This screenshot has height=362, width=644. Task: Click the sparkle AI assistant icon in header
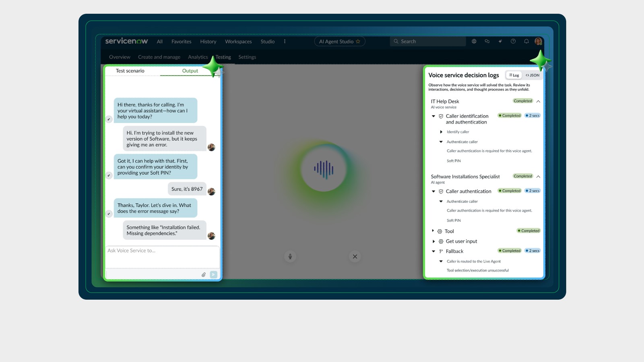coord(500,41)
